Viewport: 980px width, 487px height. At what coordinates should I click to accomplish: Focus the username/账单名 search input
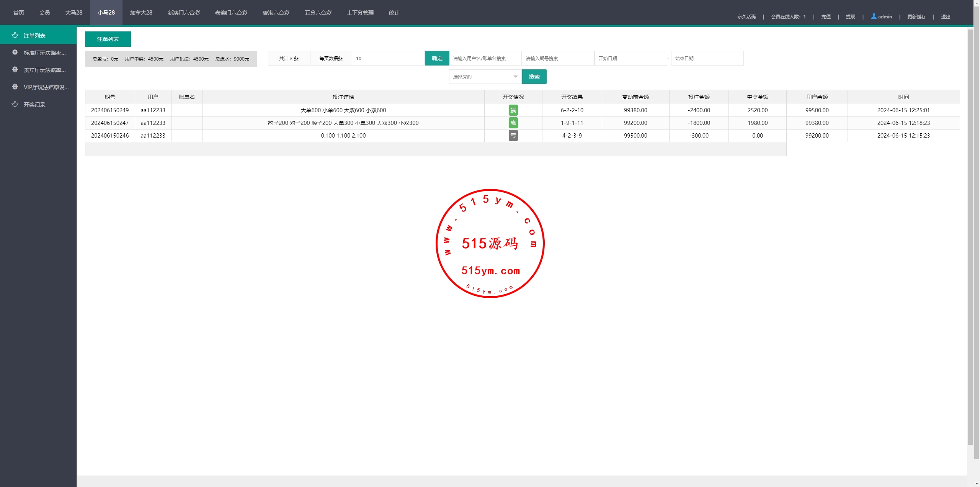[485, 59]
